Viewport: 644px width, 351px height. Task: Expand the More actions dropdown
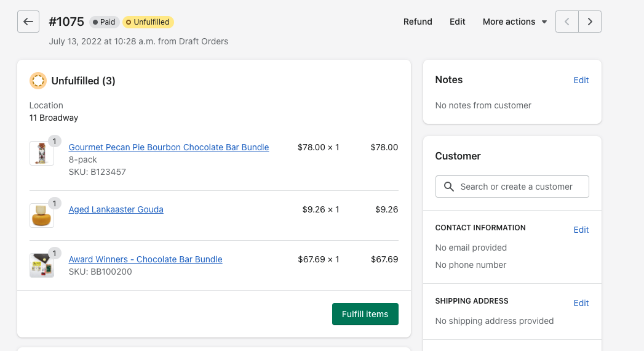[x=515, y=22]
